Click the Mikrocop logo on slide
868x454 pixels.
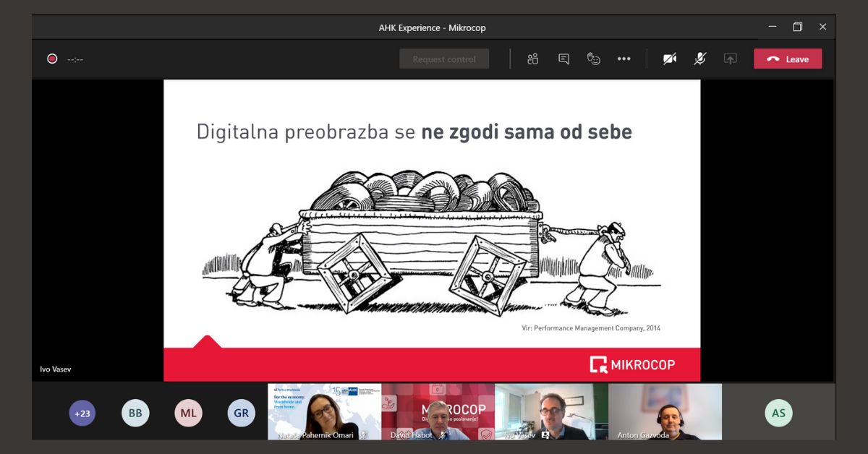coord(632,364)
